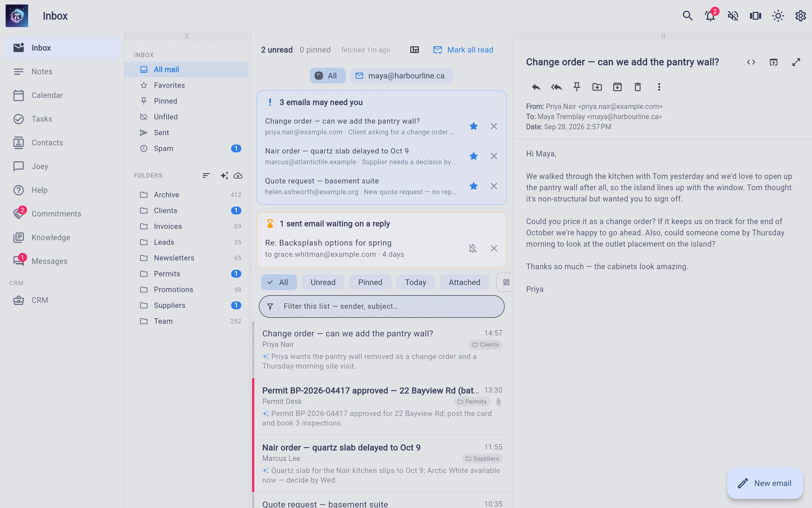
Task: Open Commitments in the sidebar
Action: click(x=62, y=214)
